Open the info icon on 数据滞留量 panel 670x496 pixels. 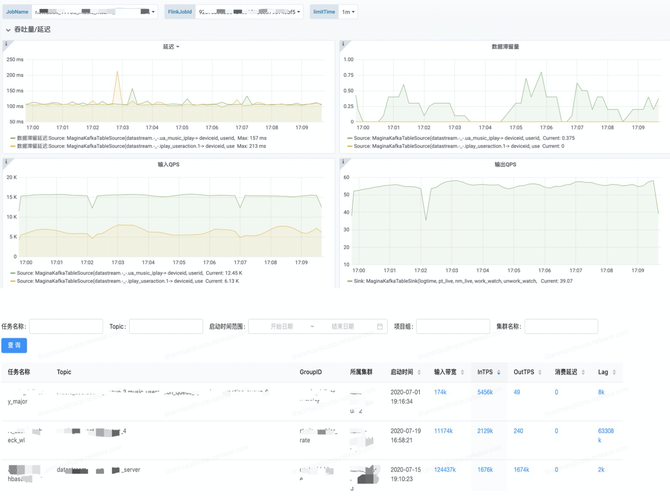point(343,44)
